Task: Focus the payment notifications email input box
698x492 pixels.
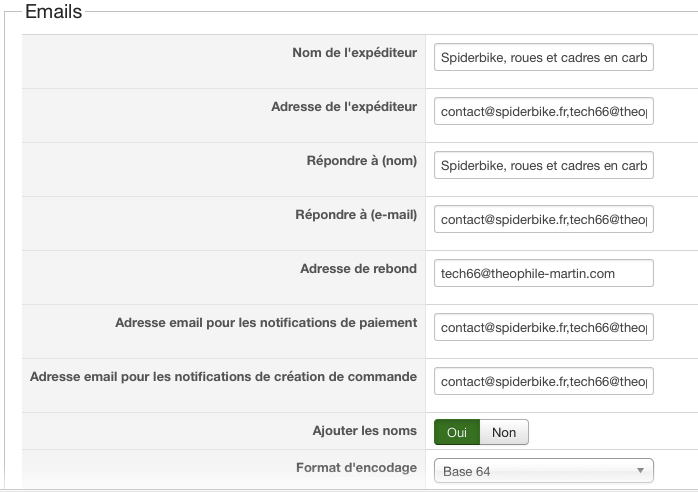Action: coord(544,327)
